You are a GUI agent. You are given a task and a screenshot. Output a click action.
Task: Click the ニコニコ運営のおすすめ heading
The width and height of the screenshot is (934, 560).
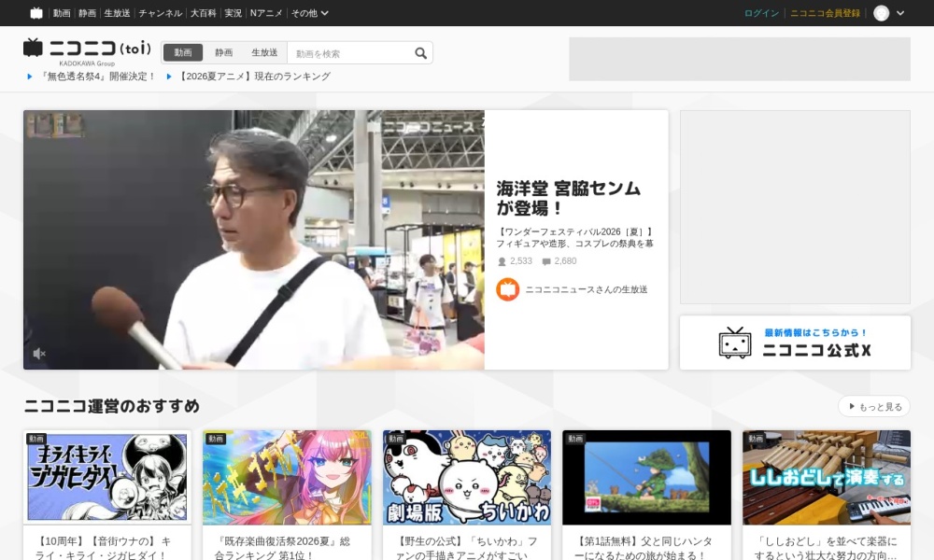(x=111, y=406)
